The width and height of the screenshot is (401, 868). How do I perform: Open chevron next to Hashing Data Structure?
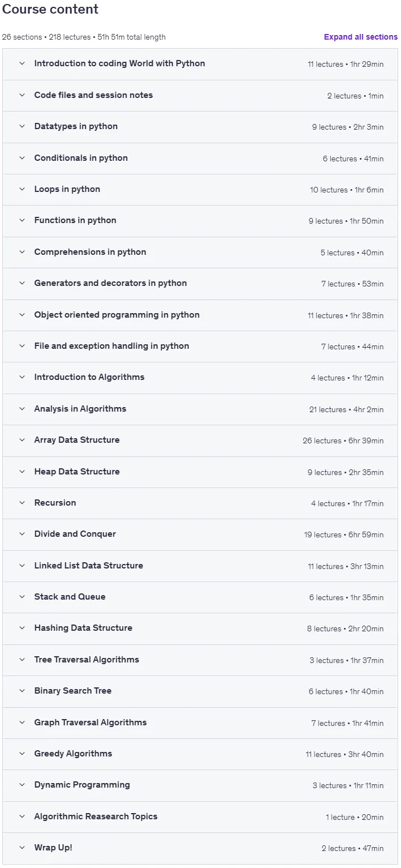click(x=22, y=627)
